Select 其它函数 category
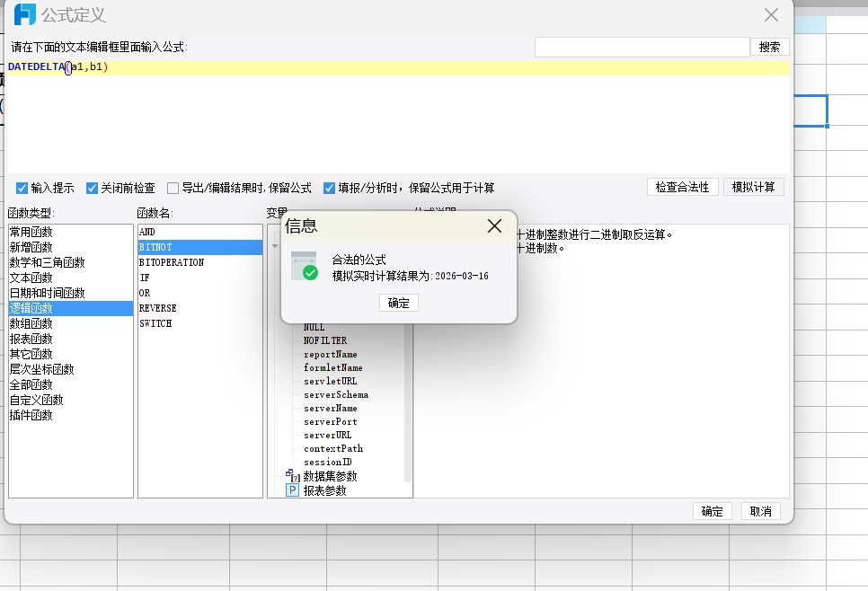This screenshot has width=868, height=591. coord(71,354)
